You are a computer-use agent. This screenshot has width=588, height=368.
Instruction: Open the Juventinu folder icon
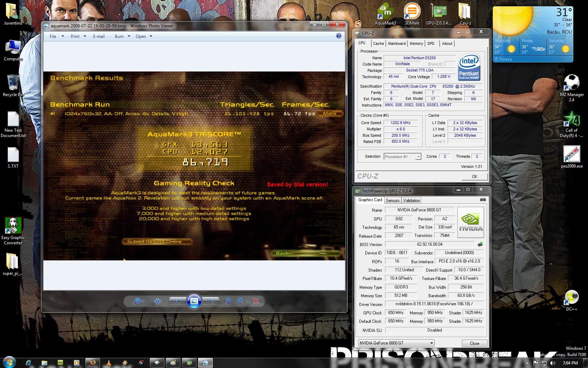(x=13, y=14)
